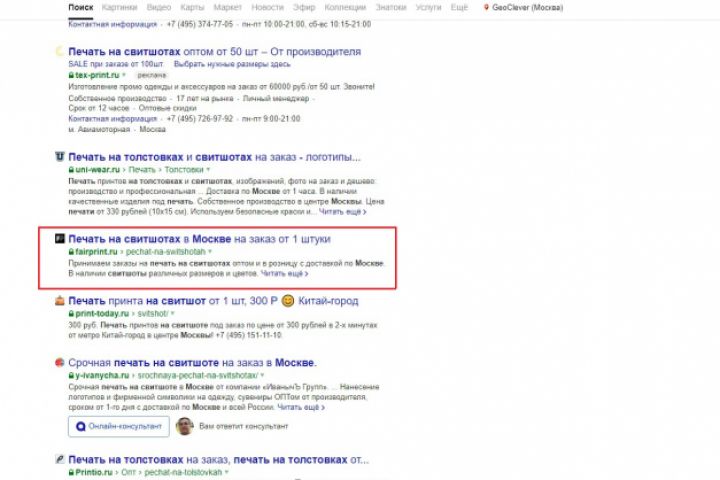Open the 'Опт' breadcrumb of Printio.ru
Viewport: 720px width, 480px height.
tap(129, 472)
